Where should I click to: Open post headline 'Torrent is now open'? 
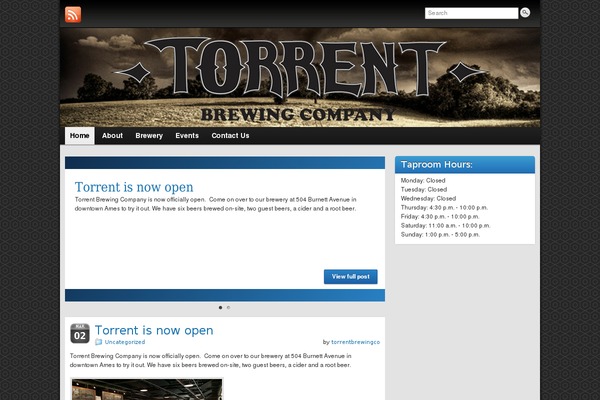pyautogui.click(x=154, y=330)
